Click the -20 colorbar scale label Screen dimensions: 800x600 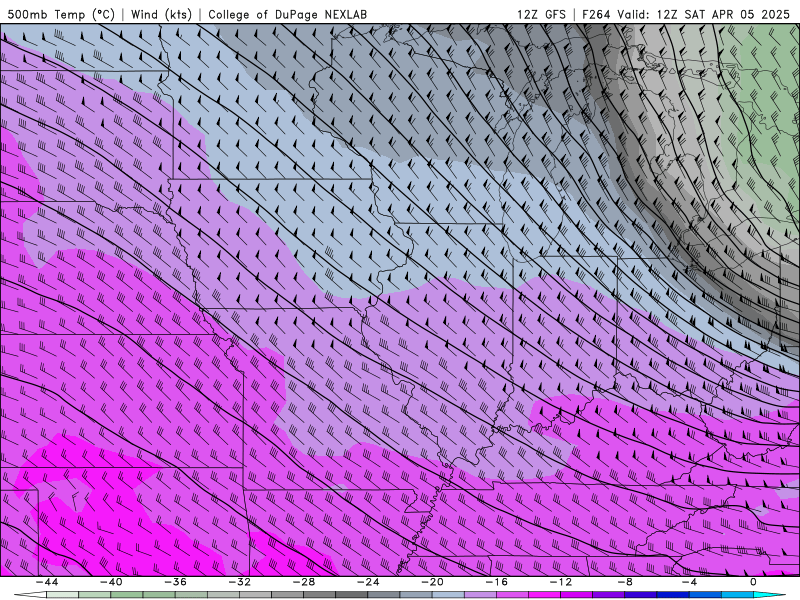432,582
